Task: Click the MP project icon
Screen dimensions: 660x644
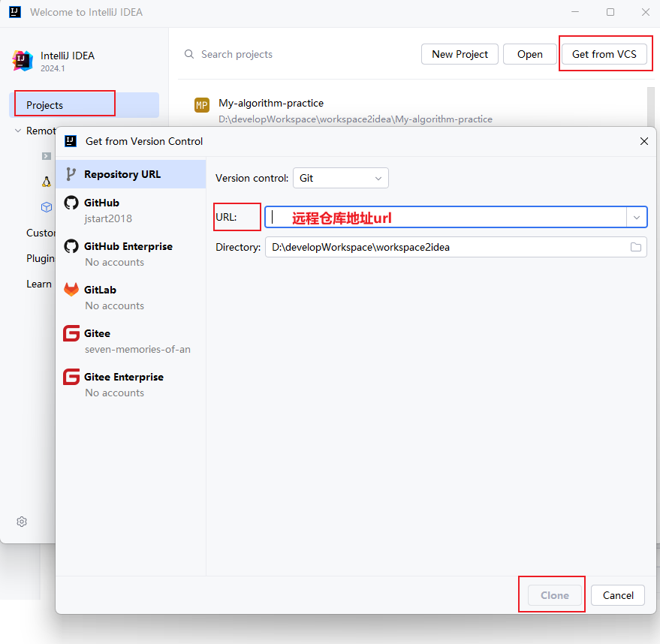Action: point(202,105)
